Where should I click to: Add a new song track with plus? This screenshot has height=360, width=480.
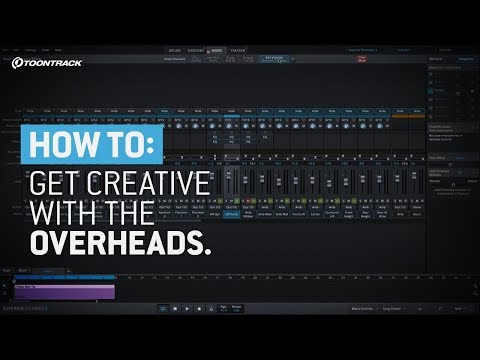click(x=68, y=271)
